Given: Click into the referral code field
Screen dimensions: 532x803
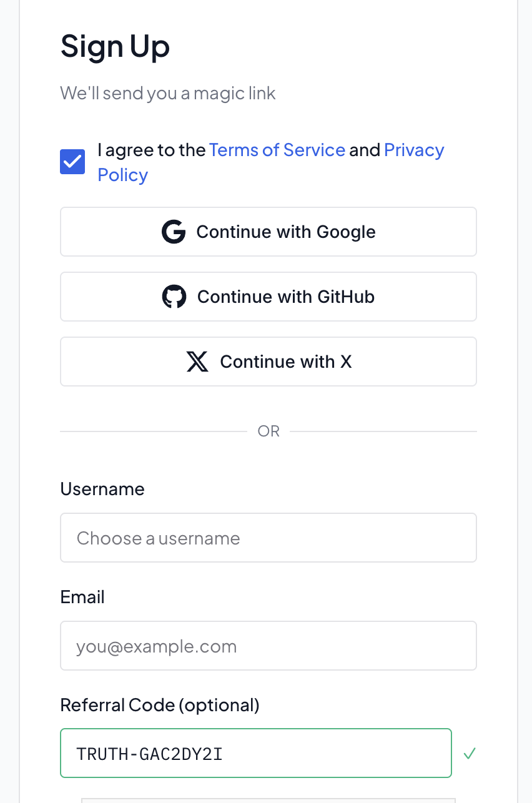Looking at the screenshot, I should coord(255,753).
